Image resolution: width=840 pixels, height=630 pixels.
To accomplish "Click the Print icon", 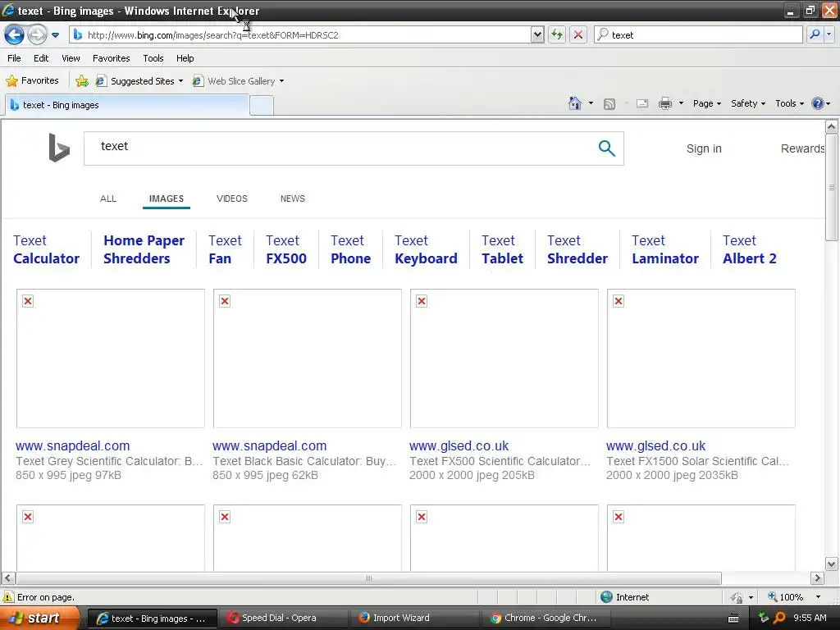I will pos(664,104).
